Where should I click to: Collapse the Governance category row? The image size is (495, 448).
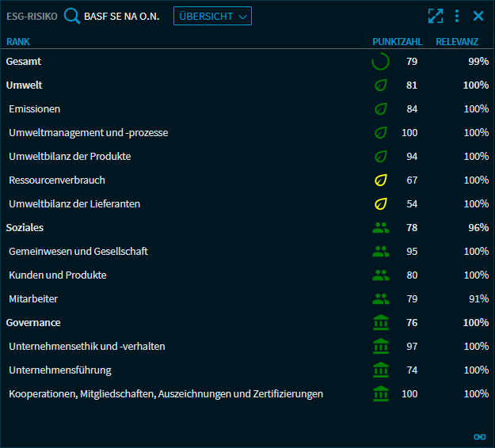pyautogui.click(x=33, y=322)
